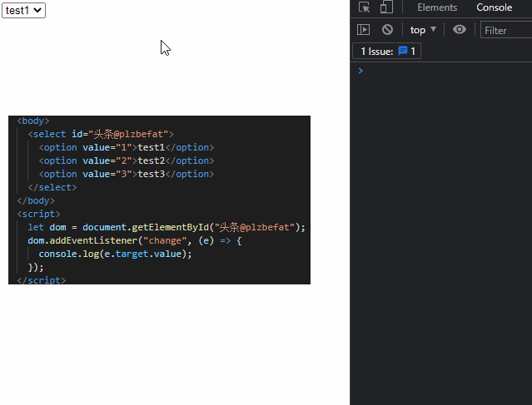Show the console sidebar icon
The image size is (532, 405).
pos(363,29)
